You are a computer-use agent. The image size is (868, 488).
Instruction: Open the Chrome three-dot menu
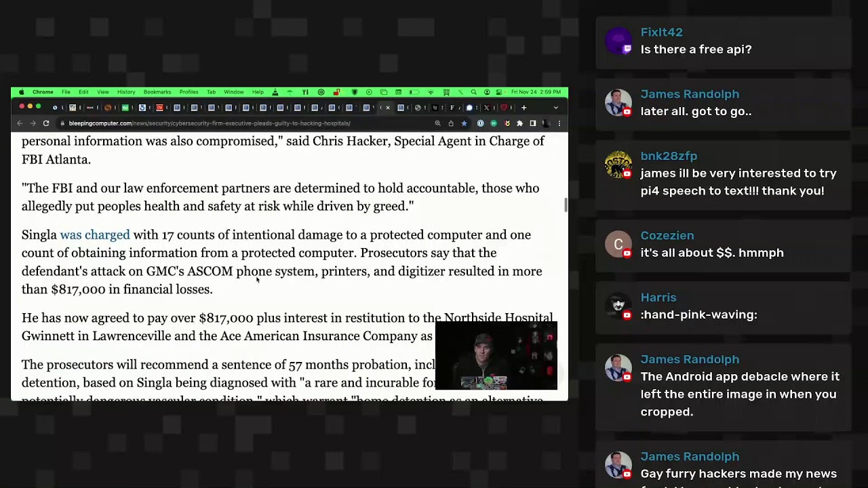559,123
